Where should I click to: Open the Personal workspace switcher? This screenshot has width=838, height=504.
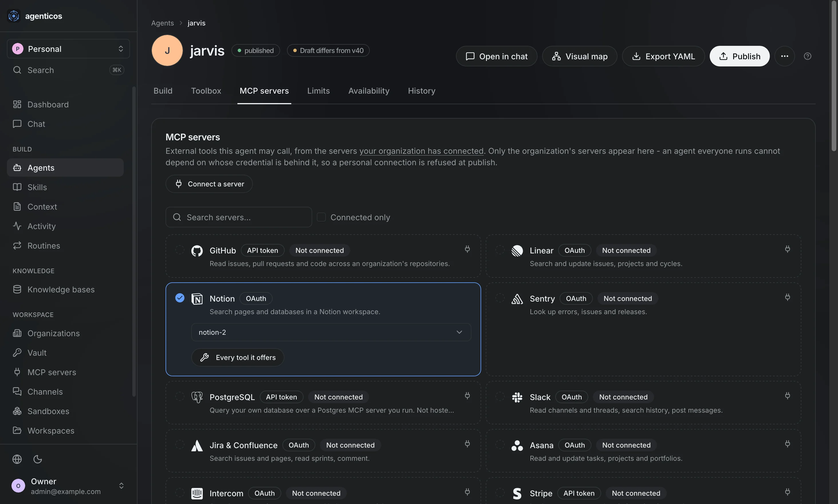click(68, 49)
